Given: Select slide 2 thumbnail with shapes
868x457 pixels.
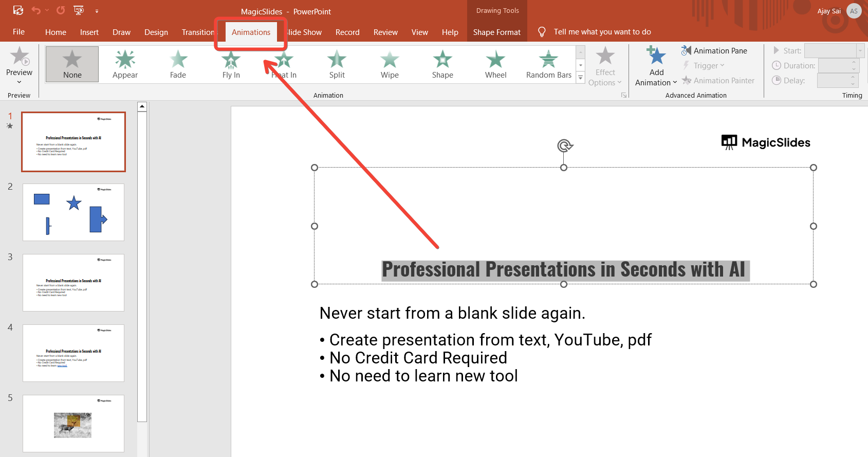Looking at the screenshot, I should point(73,212).
